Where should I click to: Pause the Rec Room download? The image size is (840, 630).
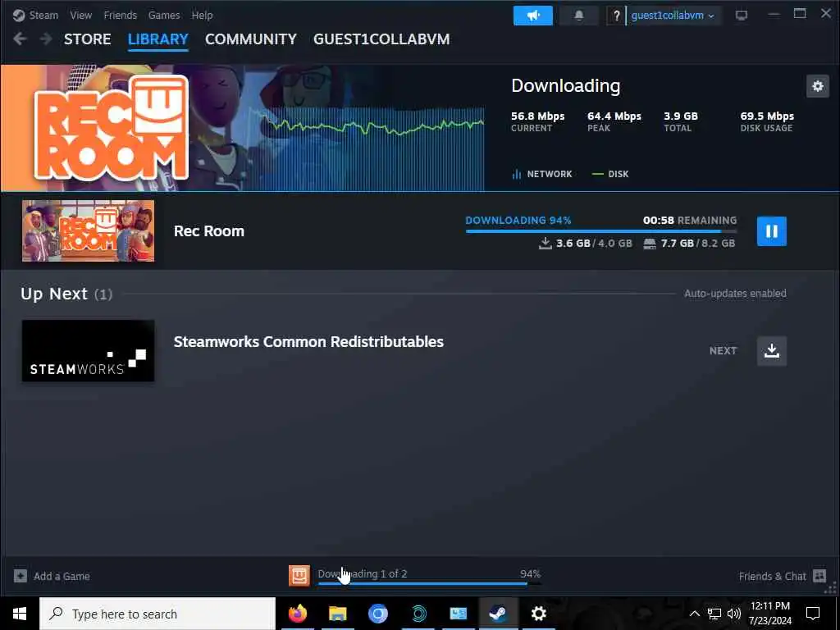[771, 231]
